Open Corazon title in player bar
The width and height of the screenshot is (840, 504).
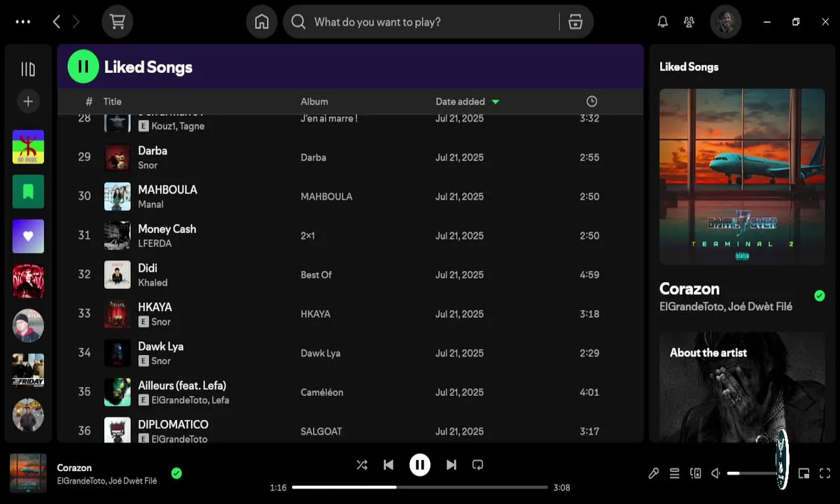tap(74, 468)
